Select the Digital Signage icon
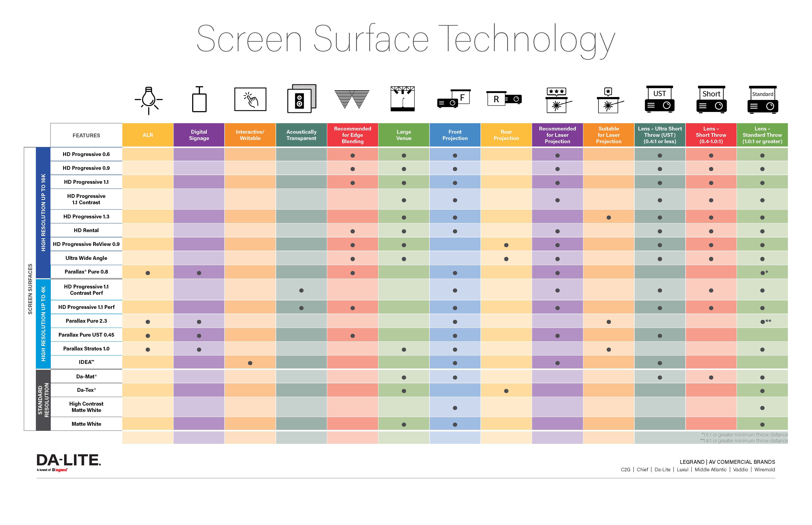Screen dimensions: 812x525 [x=199, y=101]
